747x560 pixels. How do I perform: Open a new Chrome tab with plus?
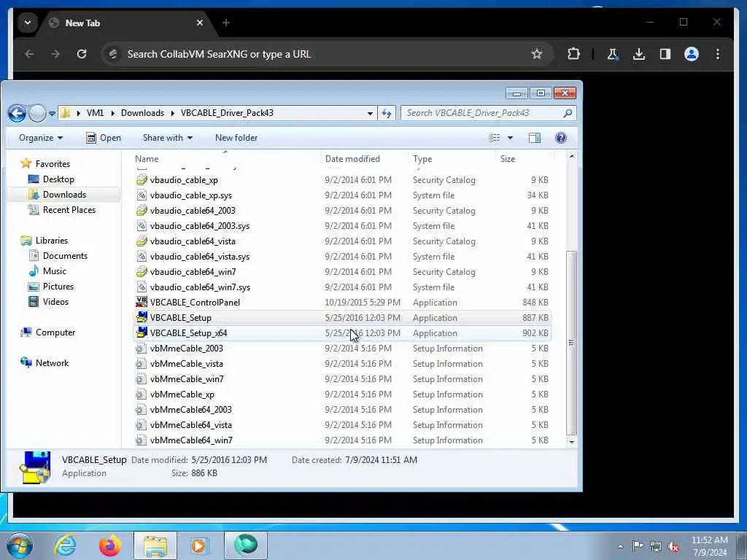(226, 23)
